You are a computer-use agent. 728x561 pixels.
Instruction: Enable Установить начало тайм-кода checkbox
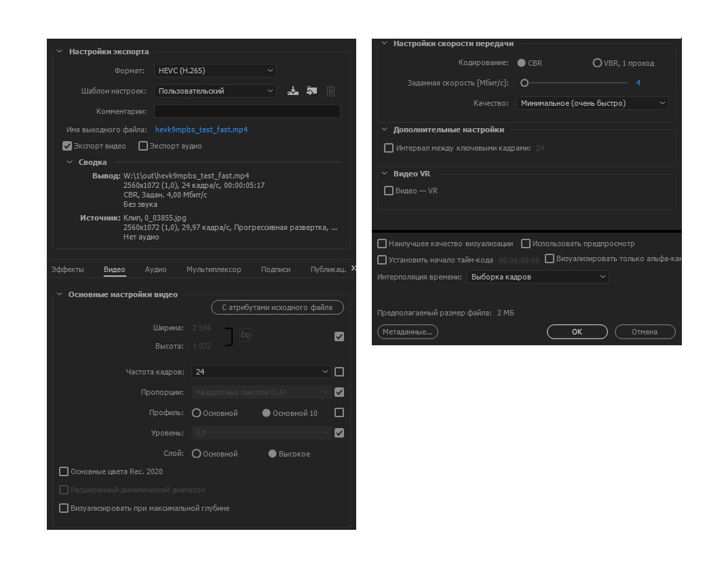382,260
